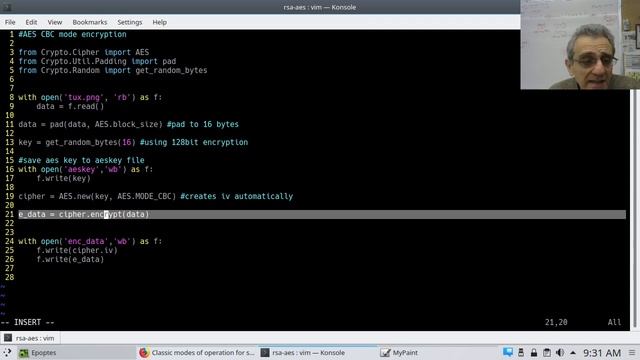
Task: Click on 'aeskey' string in line 16
Action: [x=82, y=169]
